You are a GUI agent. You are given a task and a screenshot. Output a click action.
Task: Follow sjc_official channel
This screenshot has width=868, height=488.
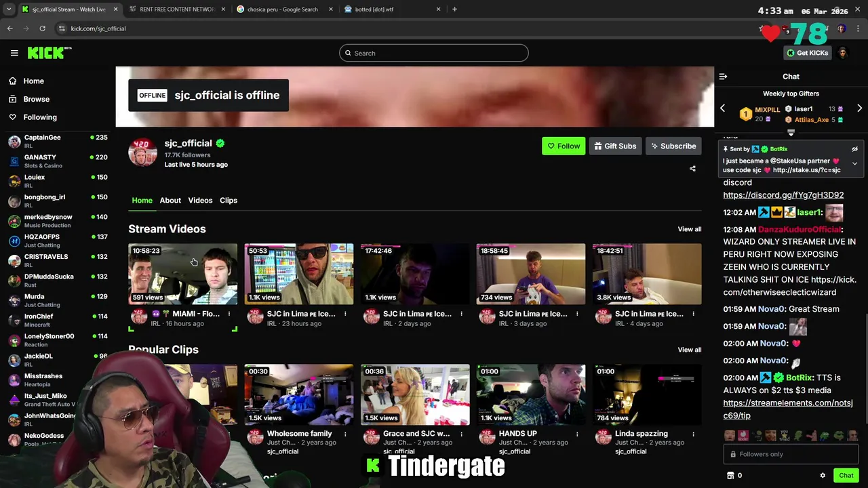coord(564,146)
